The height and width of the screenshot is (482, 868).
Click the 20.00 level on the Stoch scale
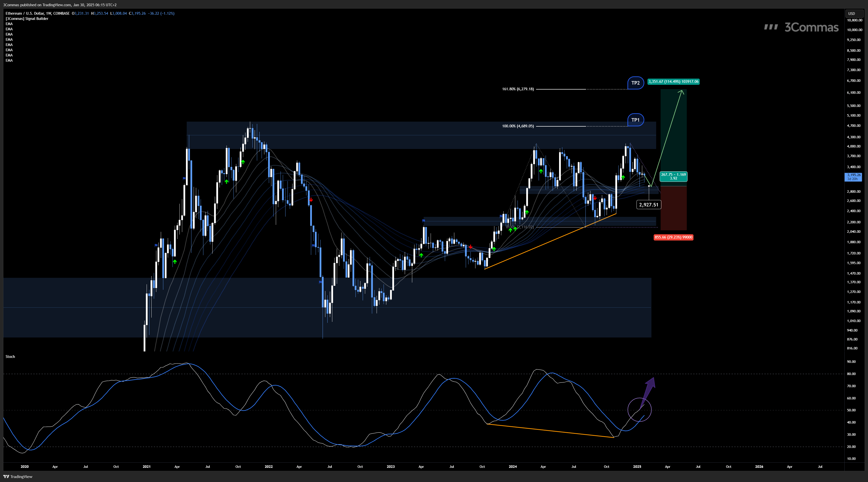tap(851, 447)
